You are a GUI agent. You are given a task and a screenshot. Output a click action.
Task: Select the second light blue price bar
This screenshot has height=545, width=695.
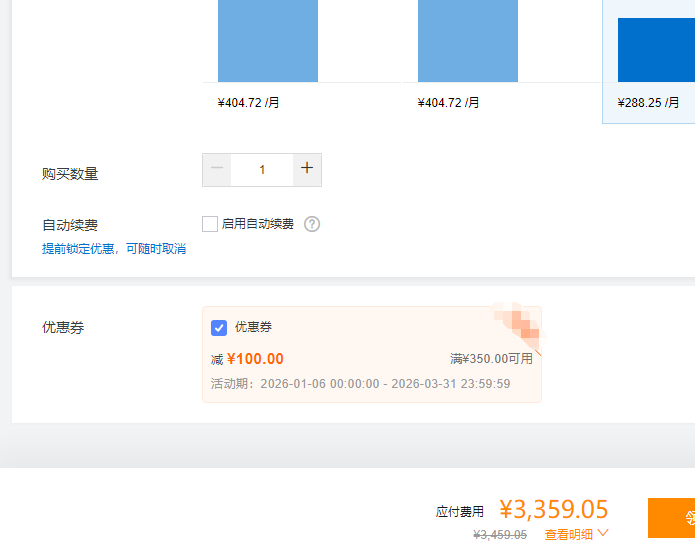coord(467,40)
